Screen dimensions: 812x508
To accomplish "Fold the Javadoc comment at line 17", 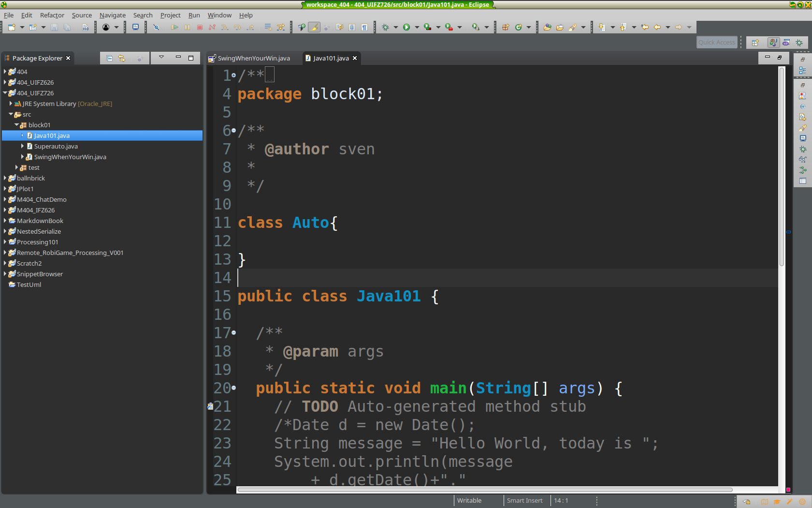I will pyautogui.click(x=234, y=333).
